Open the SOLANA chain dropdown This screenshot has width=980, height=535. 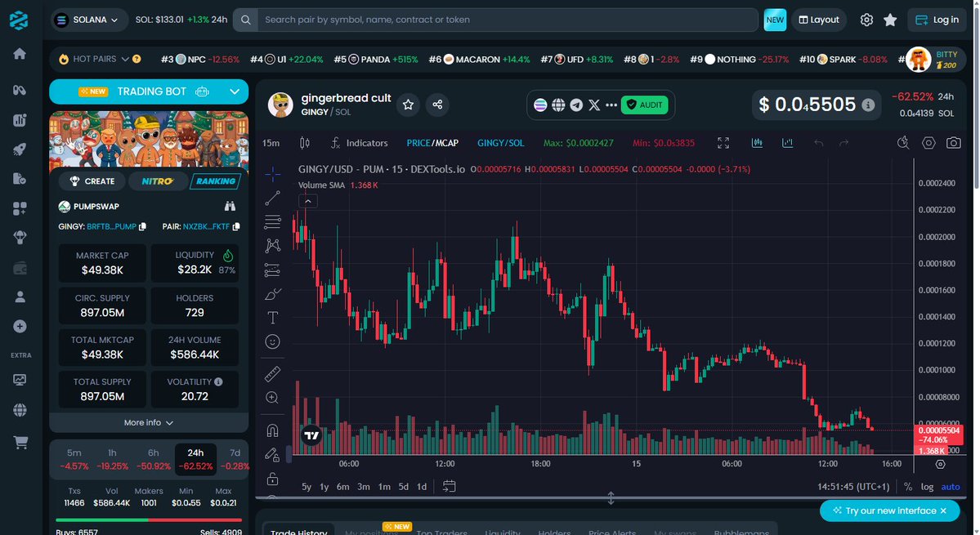click(89, 20)
